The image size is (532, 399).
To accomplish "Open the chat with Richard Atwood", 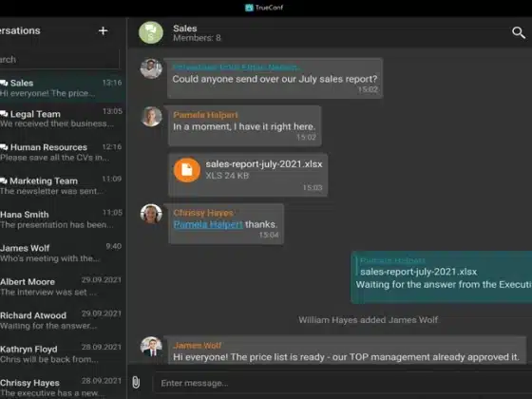I will point(63,320).
